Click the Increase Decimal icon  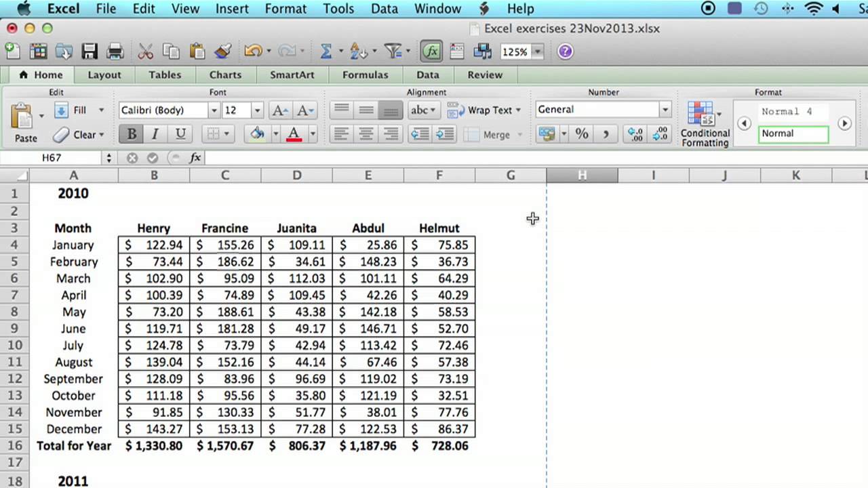pyautogui.click(x=635, y=134)
